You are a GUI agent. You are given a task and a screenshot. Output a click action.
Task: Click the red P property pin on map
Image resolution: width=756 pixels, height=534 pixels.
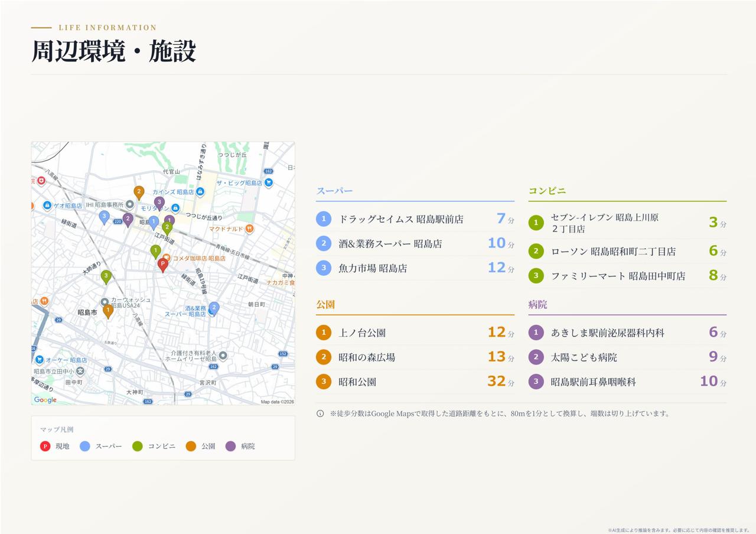pos(163,265)
